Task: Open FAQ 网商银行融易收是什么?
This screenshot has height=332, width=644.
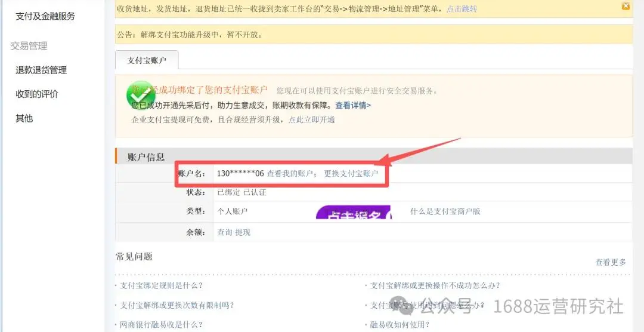Action: coord(161,325)
